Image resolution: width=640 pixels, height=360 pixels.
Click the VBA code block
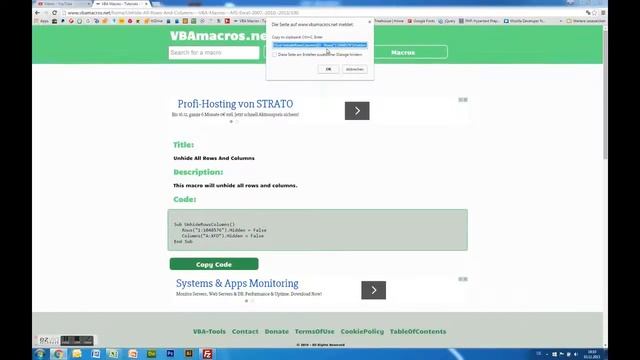coord(318,230)
